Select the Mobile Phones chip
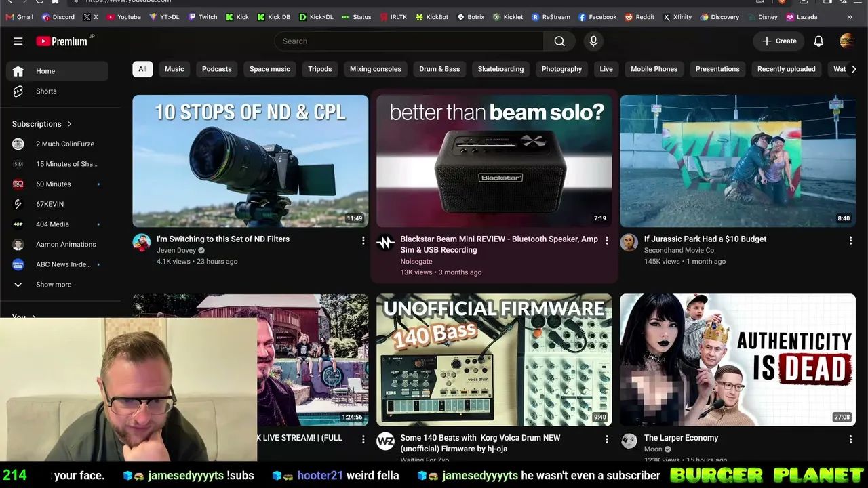This screenshot has width=868, height=488. tap(654, 69)
